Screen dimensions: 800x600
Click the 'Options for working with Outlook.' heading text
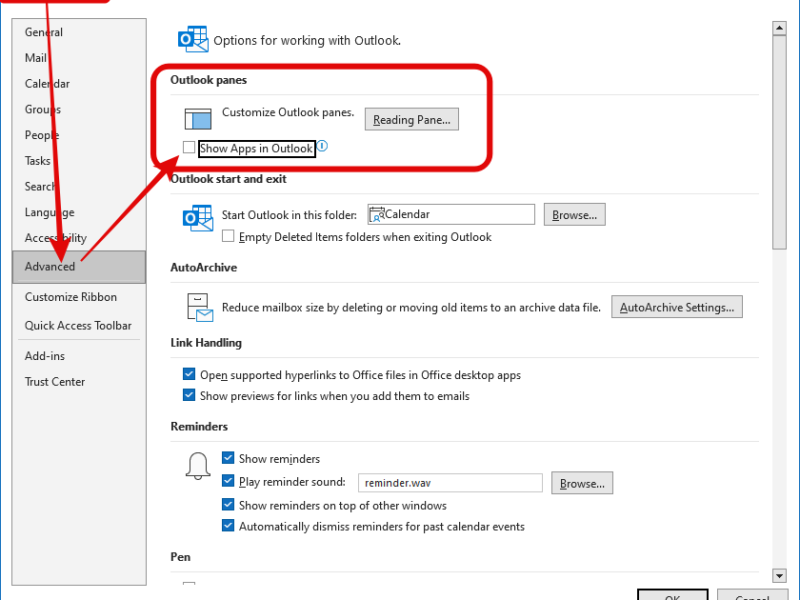tap(307, 40)
